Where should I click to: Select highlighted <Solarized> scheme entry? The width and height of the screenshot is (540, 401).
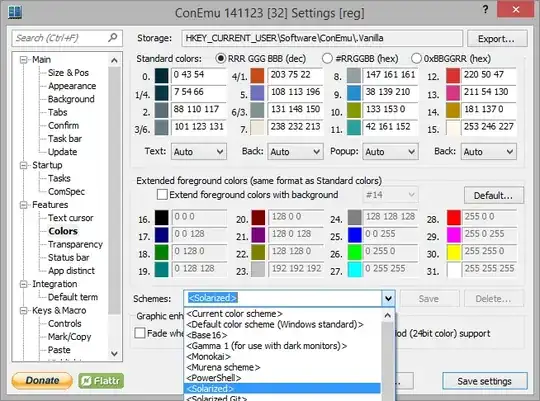tap(283, 388)
